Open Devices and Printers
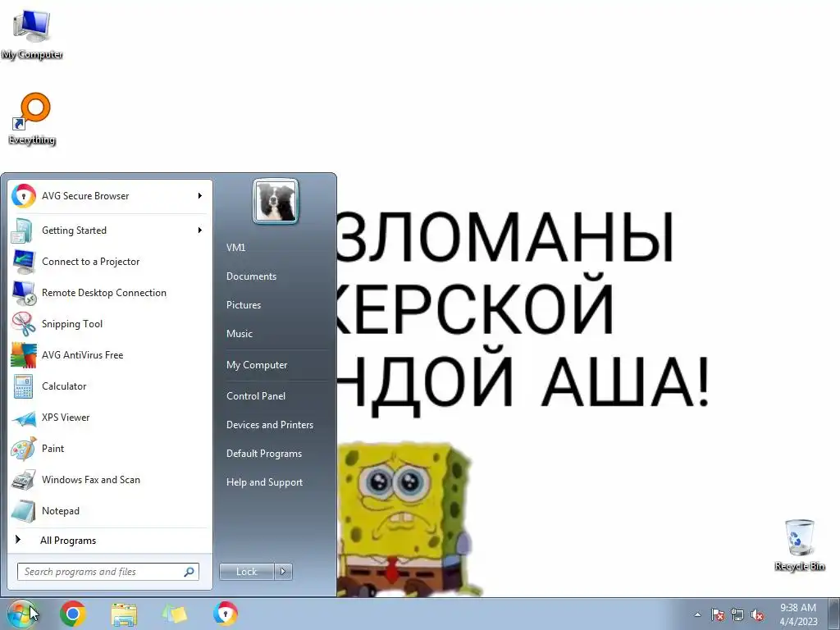The image size is (840, 630). [x=269, y=425]
